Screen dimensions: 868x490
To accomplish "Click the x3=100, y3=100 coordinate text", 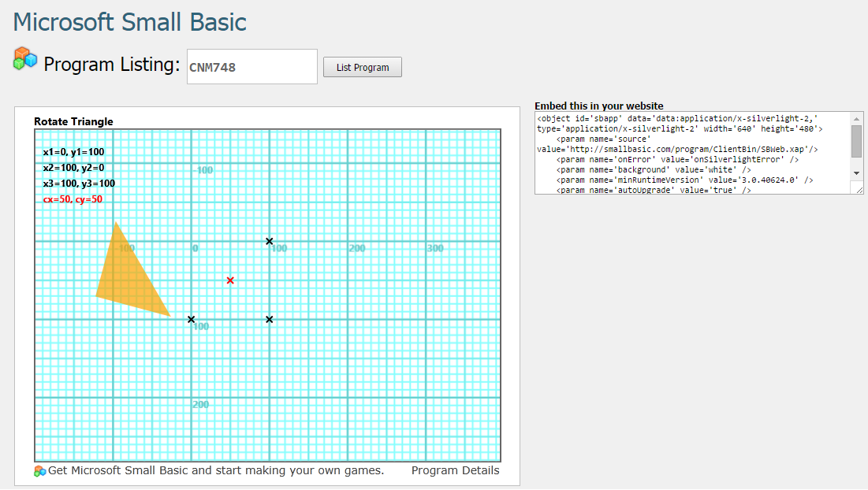I will click(x=79, y=184).
